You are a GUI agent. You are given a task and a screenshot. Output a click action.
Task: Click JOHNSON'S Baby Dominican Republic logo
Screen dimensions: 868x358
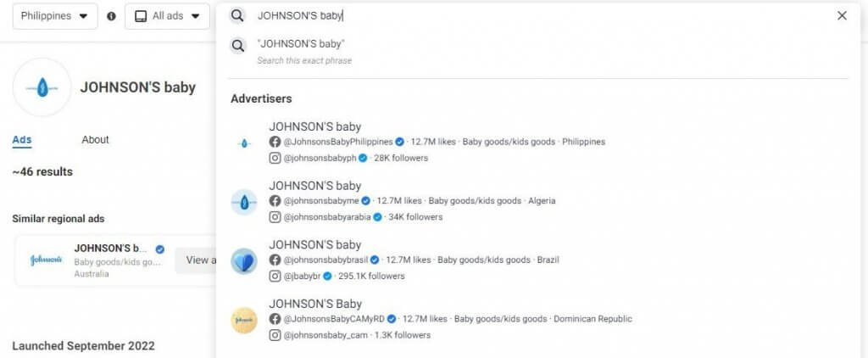(x=244, y=321)
